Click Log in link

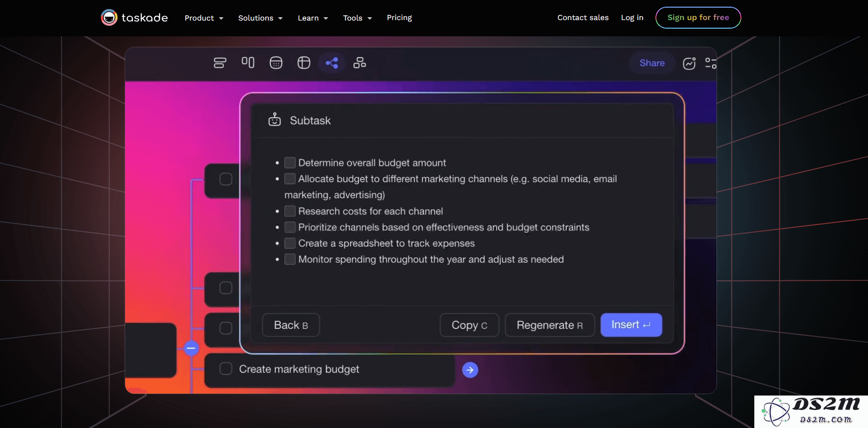click(632, 18)
